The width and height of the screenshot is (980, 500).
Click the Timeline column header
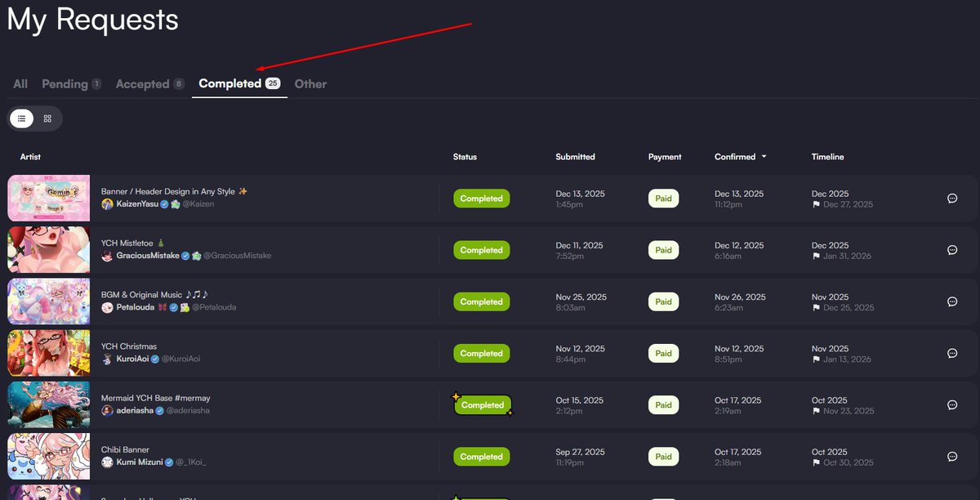827,157
